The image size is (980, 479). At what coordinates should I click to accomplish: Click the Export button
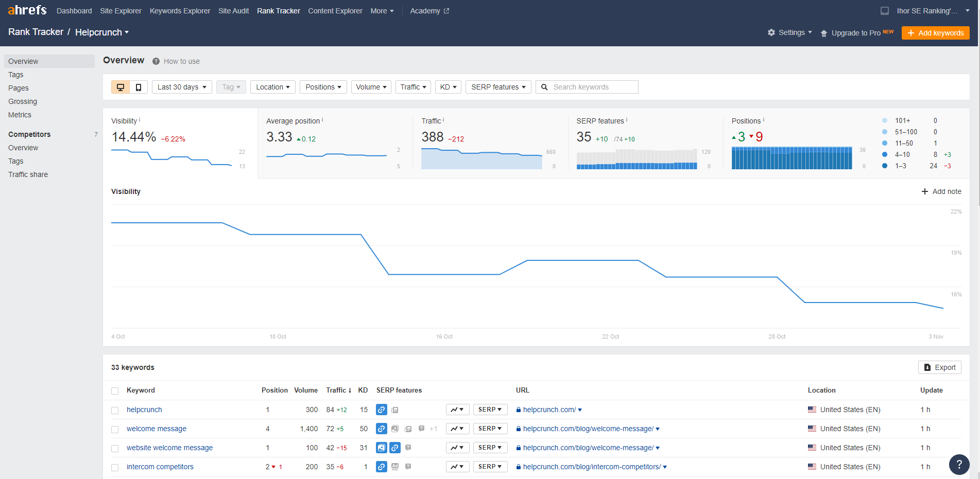939,367
